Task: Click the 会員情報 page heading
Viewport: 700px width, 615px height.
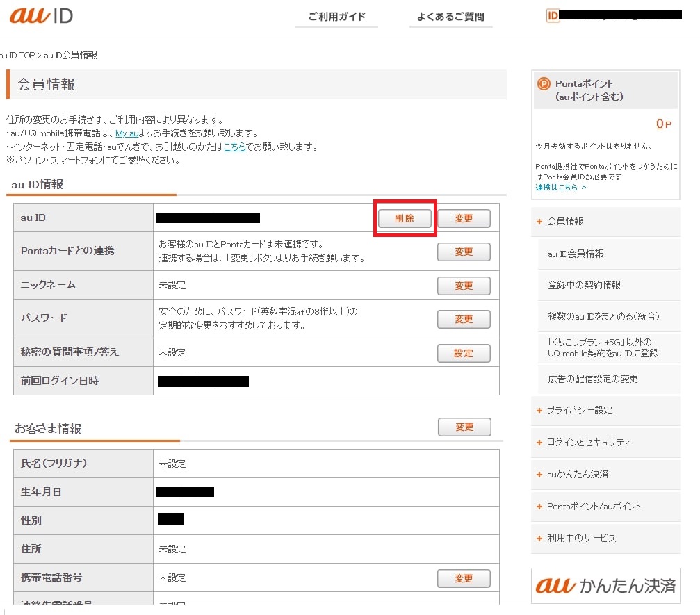Action: click(46, 84)
